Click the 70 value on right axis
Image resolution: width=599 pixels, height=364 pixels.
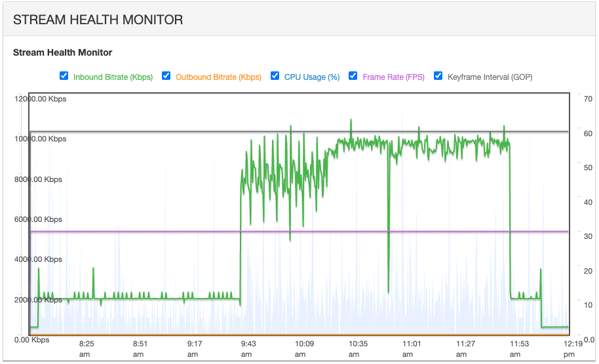coord(588,99)
